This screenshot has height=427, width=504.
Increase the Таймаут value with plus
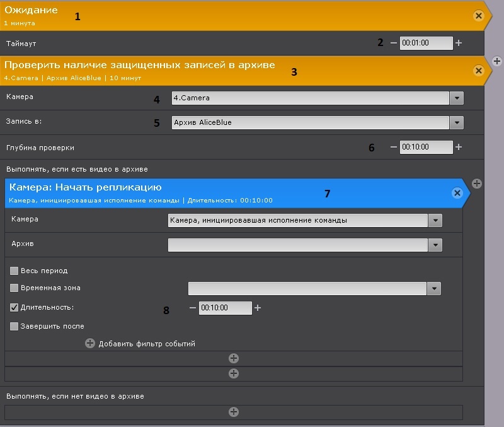(459, 43)
